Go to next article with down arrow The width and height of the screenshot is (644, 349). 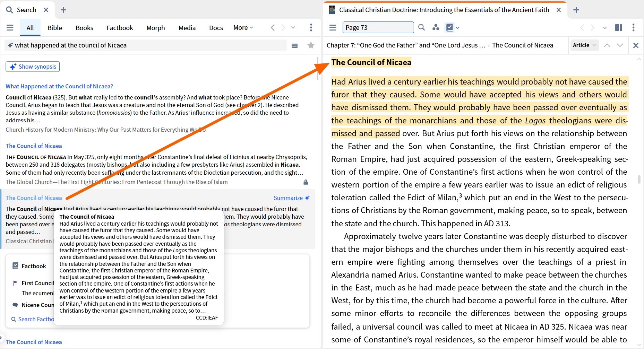[x=620, y=45]
